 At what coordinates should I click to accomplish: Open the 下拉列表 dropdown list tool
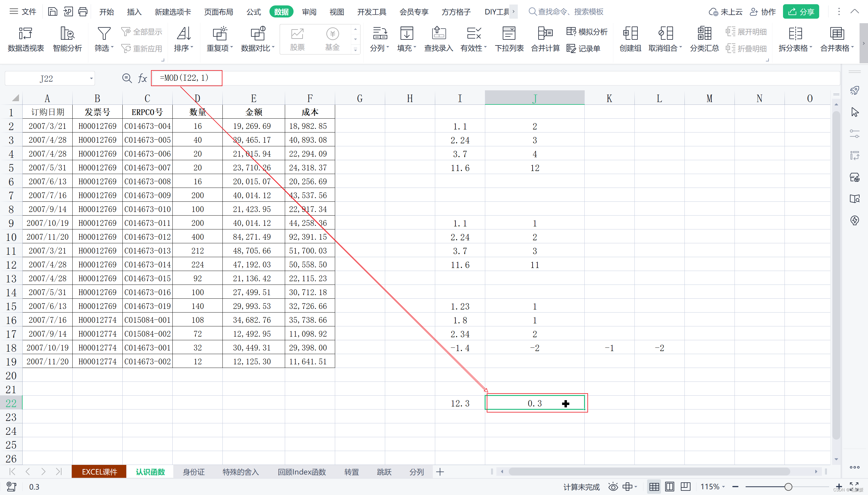coord(509,39)
